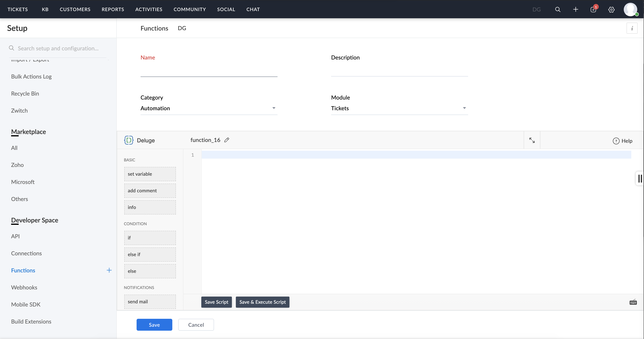644x339 pixels.
Task: Add a new function with plus icon
Action: coord(109,270)
